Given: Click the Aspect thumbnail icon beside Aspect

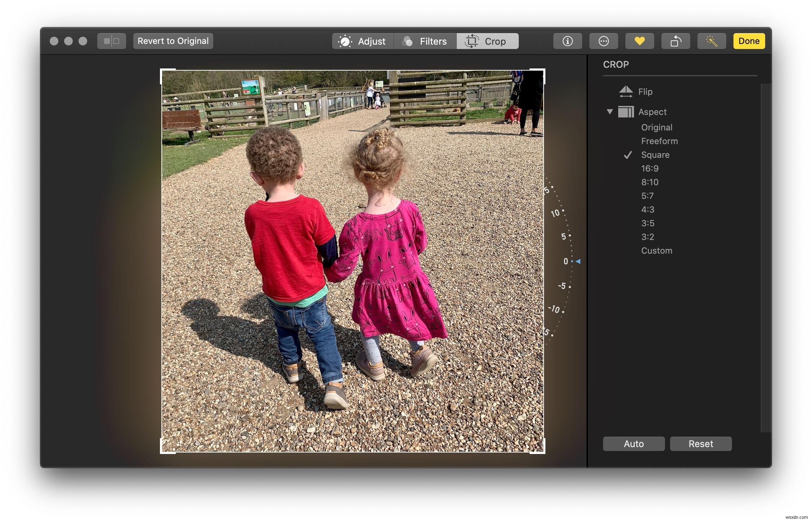Looking at the screenshot, I should (x=626, y=112).
